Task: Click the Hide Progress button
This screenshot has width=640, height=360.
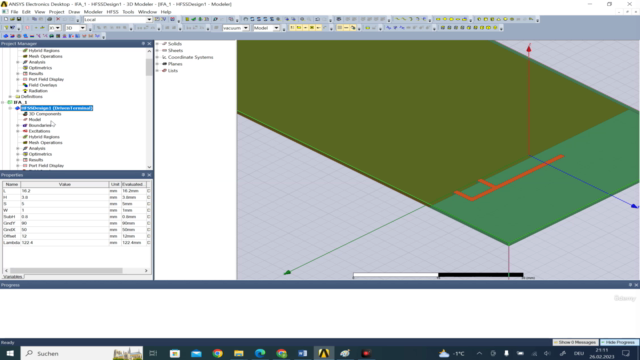Action: (x=619, y=342)
